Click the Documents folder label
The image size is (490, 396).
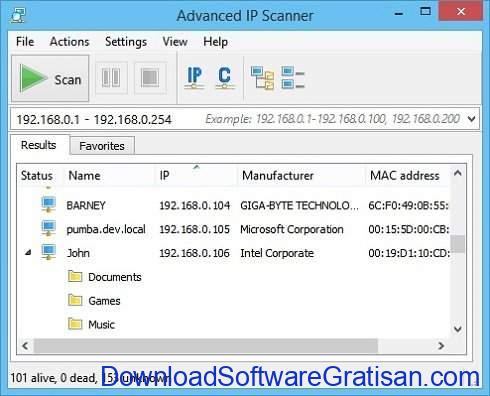(115, 277)
